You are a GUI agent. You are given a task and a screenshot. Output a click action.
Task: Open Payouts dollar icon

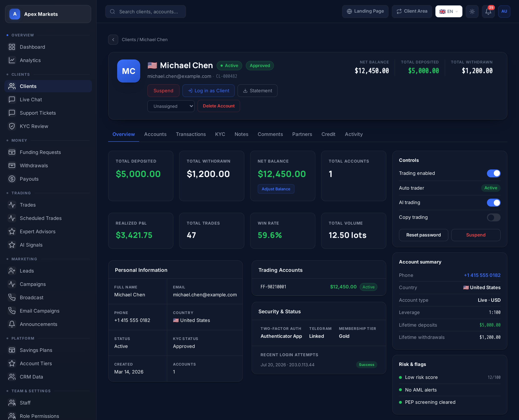pos(12,179)
